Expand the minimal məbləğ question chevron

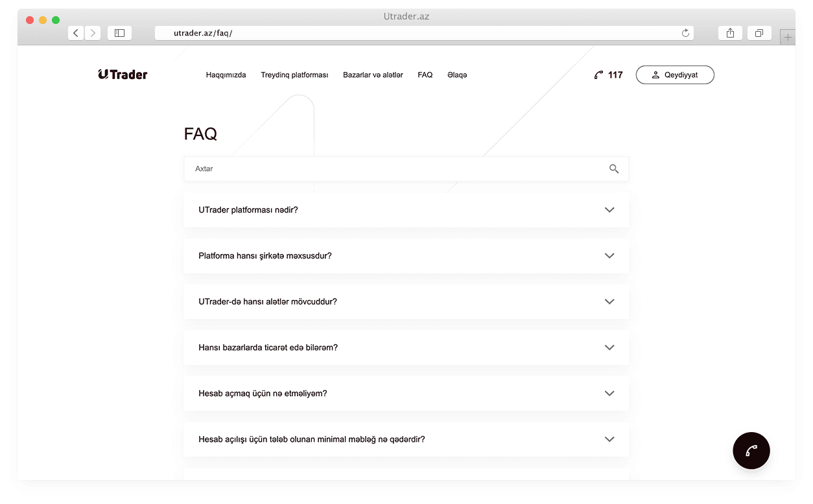pyautogui.click(x=609, y=439)
